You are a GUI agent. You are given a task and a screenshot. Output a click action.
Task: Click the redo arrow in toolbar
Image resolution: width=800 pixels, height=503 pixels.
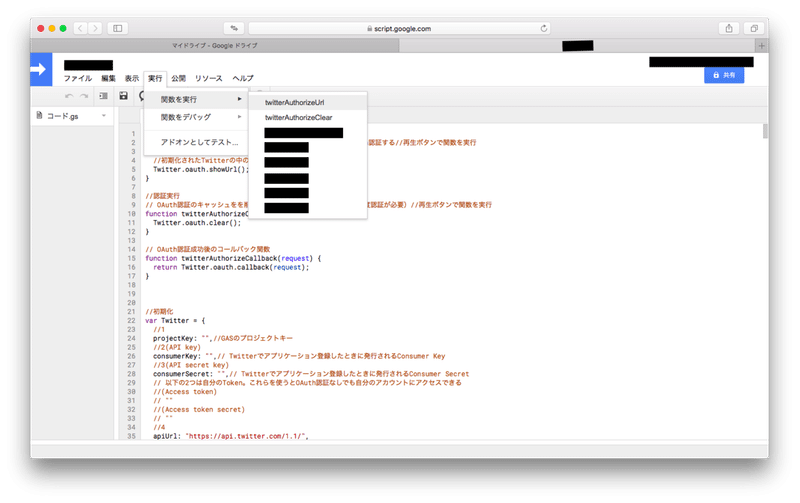(x=84, y=96)
